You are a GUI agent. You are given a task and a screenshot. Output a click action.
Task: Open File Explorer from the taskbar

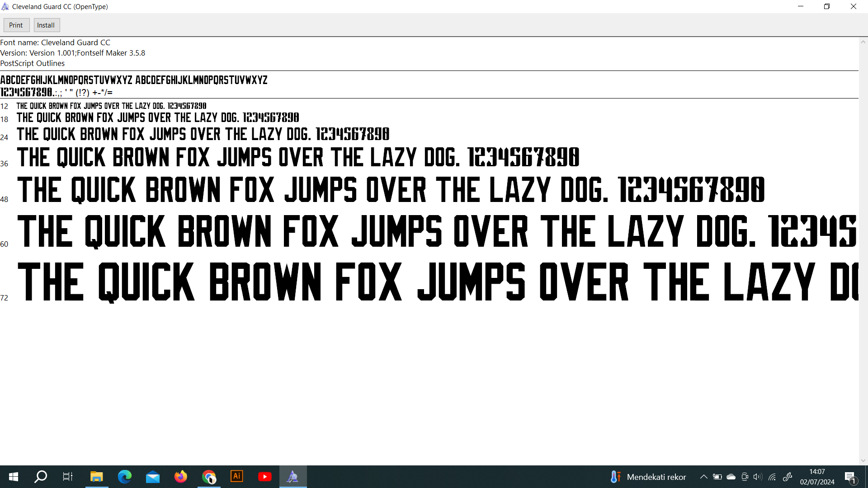coord(97,477)
